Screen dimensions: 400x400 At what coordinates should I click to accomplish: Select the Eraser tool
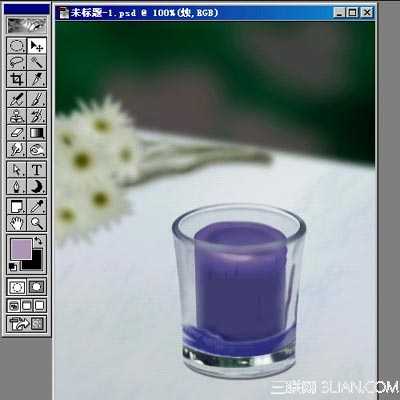(x=17, y=133)
